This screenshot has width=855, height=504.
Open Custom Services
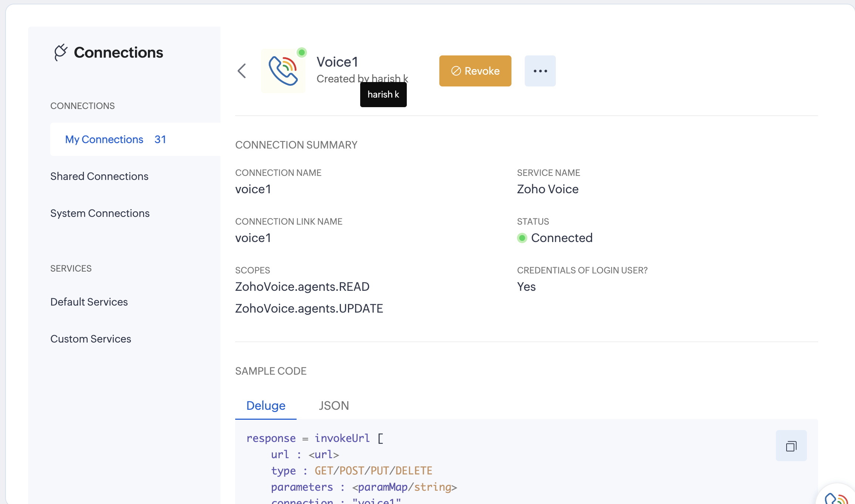91,339
